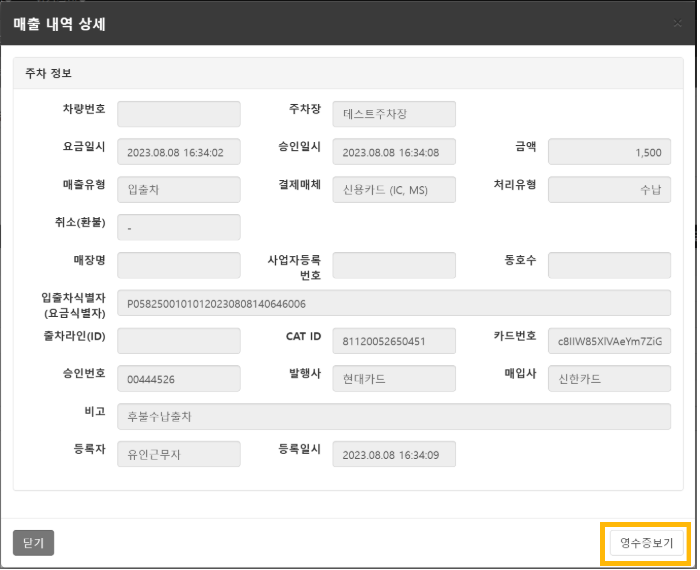Click the empty 매장명 field
This screenshot has width=700, height=570.
[179, 266]
